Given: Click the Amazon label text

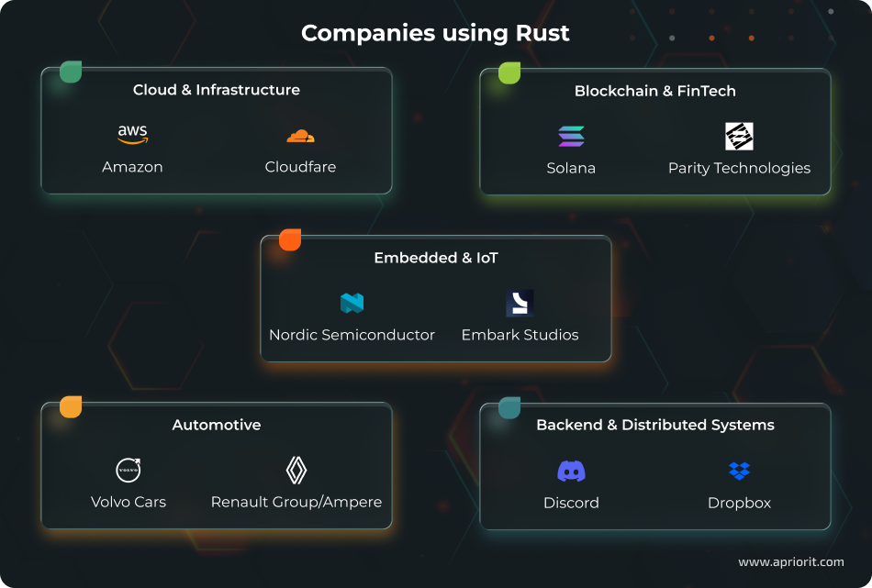Looking at the screenshot, I should coord(132,167).
